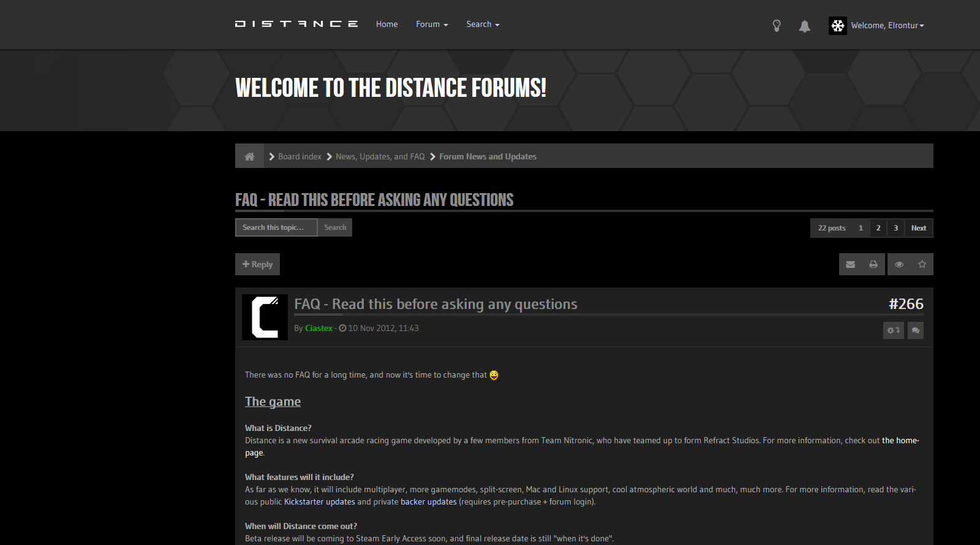The height and width of the screenshot is (545, 980).
Task: Click the email topic envelope icon
Action: tap(850, 264)
